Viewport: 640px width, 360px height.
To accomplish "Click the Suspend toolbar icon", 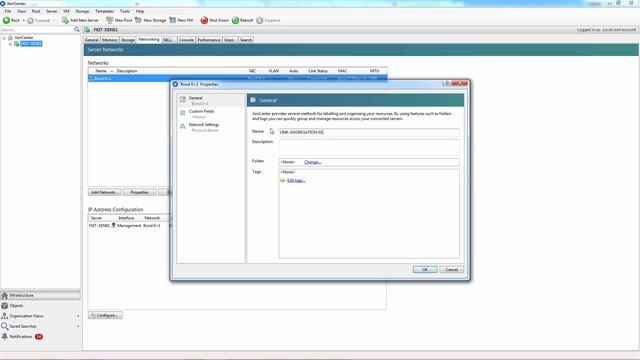I will click(260, 20).
